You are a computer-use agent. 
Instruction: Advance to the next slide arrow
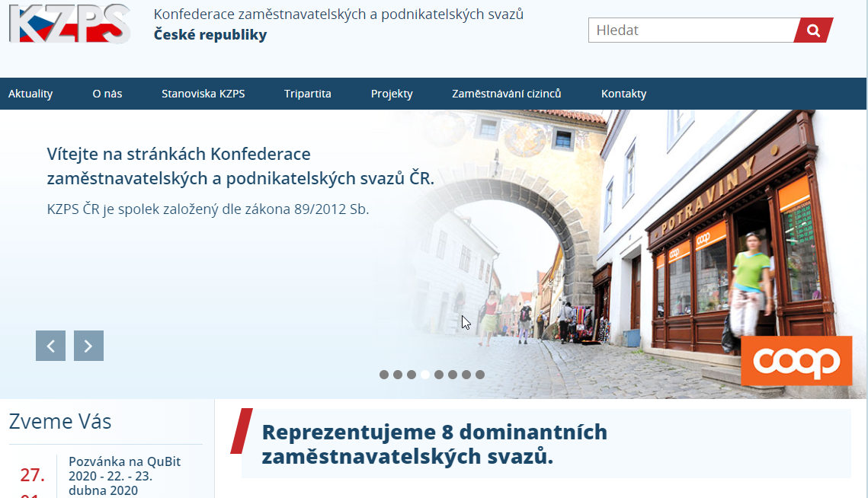(88, 346)
